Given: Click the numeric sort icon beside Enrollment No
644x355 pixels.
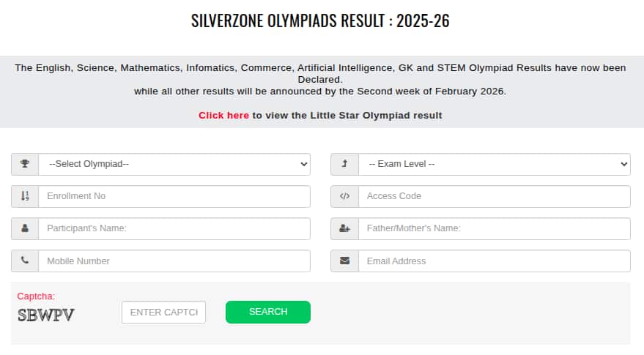Looking at the screenshot, I should (25, 196).
